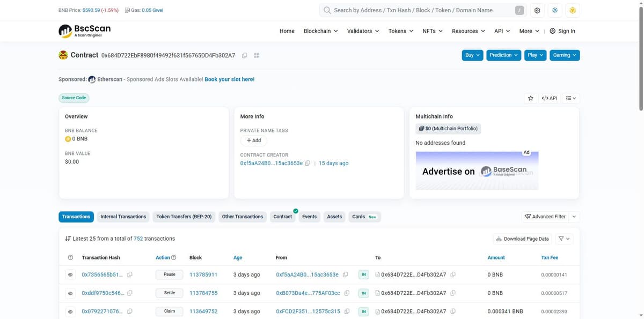Show QR code for contract address
Screen dimensions: 644x319
[257, 55]
